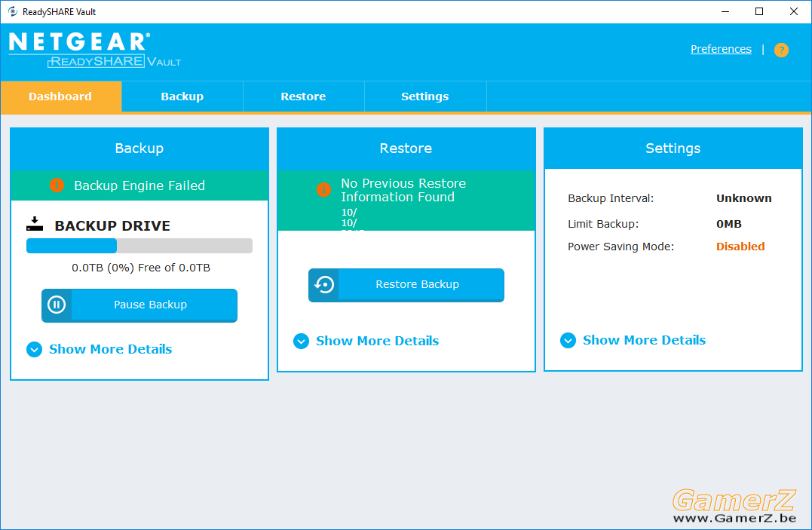Click the pause circle icon on Pause Backup
Image resolution: width=812 pixels, height=530 pixels.
pyautogui.click(x=57, y=305)
